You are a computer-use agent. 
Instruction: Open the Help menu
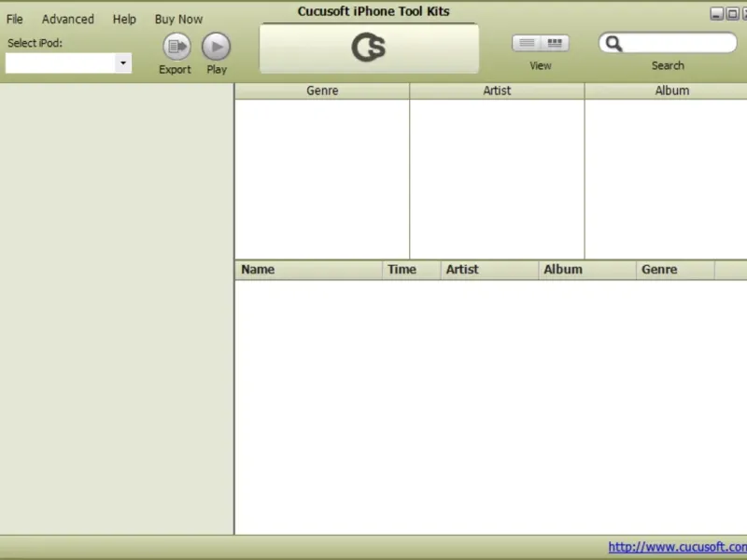click(124, 19)
